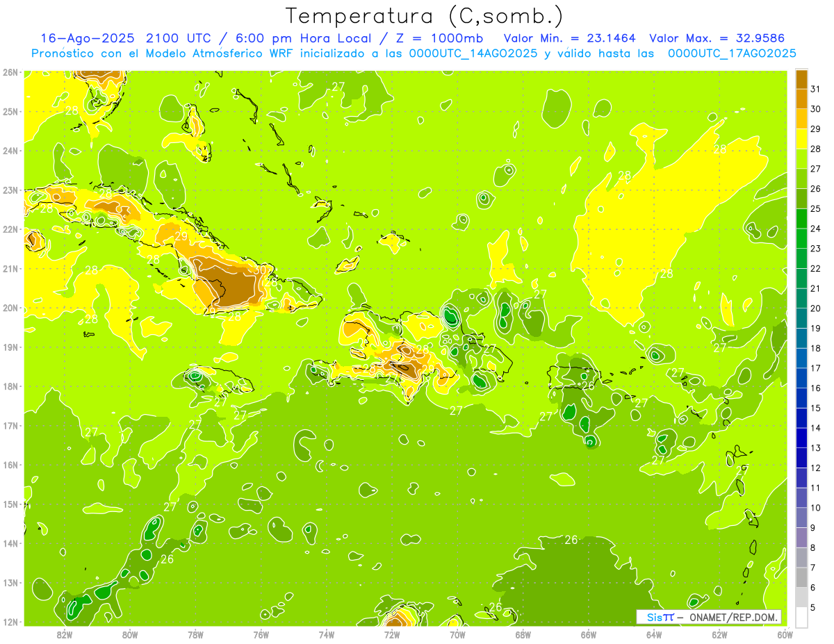Click the 82W longitude axis label
This screenshot has height=644, width=834.
pos(65,634)
